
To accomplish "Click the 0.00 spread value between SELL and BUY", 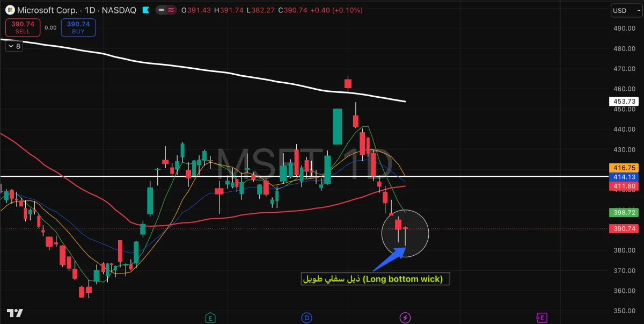I will [x=51, y=27].
